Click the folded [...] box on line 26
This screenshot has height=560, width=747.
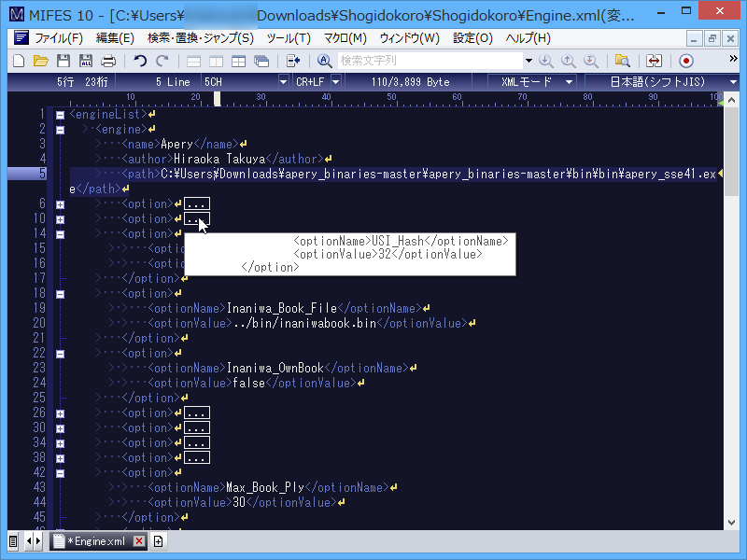197,413
